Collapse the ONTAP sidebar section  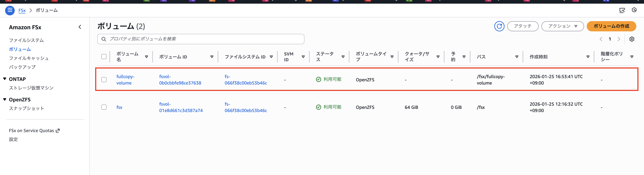pyautogui.click(x=5, y=79)
